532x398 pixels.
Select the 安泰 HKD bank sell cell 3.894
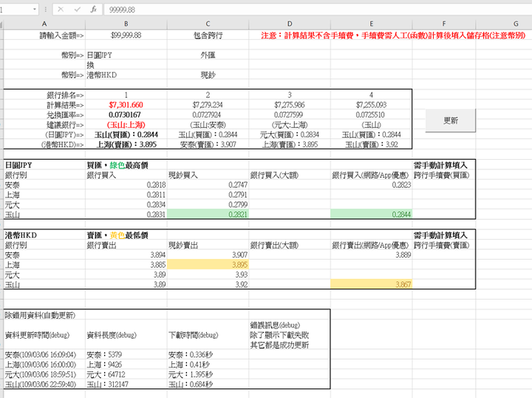[126, 254]
